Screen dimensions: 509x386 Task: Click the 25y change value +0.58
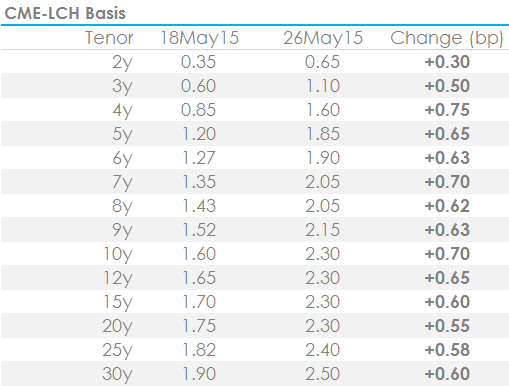point(447,350)
